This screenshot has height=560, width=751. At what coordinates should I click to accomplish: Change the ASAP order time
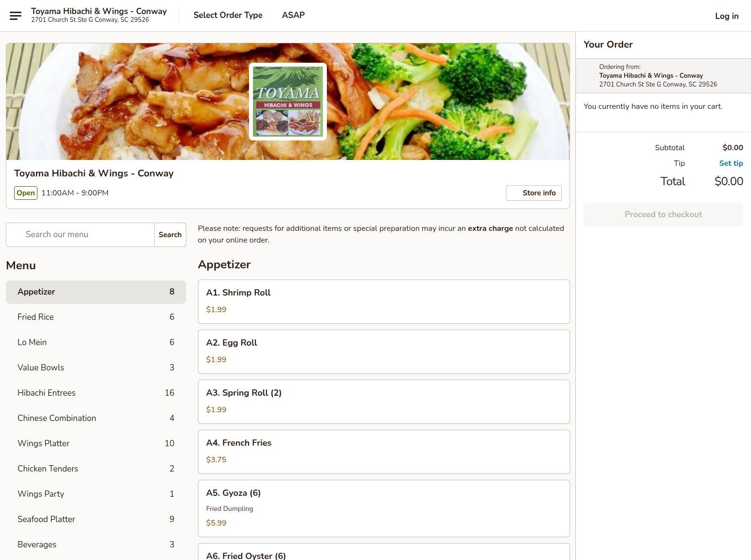(x=293, y=15)
